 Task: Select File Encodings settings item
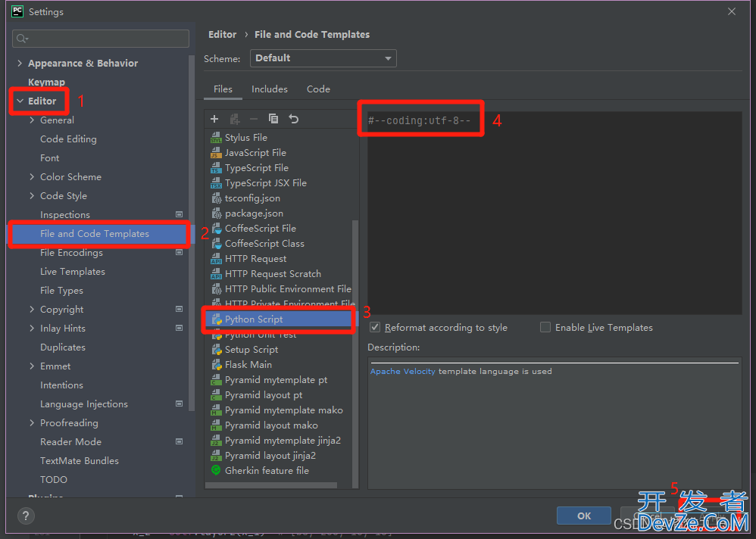(71, 253)
